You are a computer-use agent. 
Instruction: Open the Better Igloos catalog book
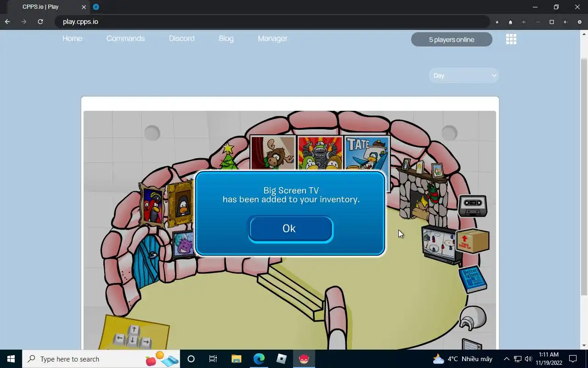click(x=473, y=279)
